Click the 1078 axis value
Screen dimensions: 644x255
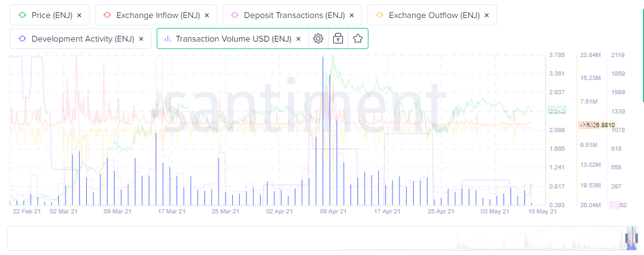(x=618, y=130)
